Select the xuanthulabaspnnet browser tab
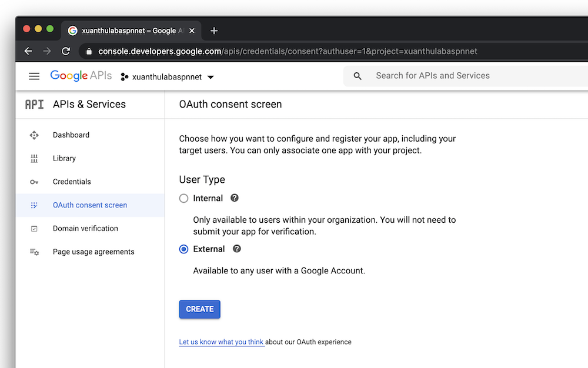The width and height of the screenshot is (588, 368). (131, 31)
